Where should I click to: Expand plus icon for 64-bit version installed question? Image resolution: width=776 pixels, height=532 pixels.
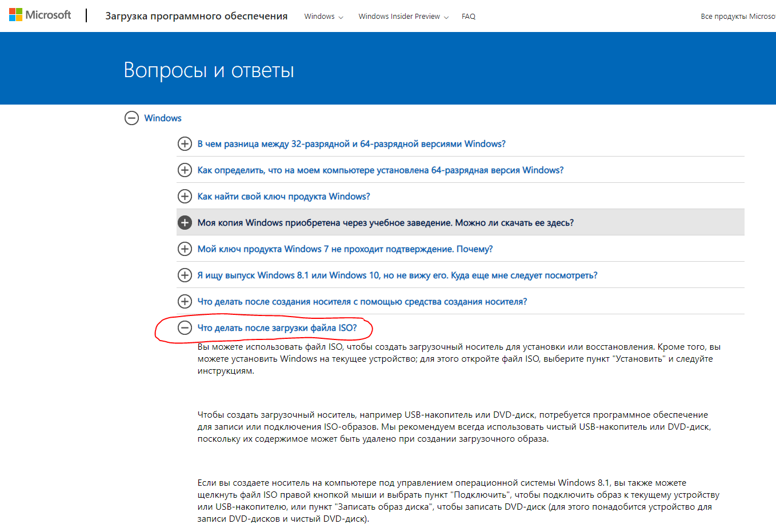[x=185, y=170]
